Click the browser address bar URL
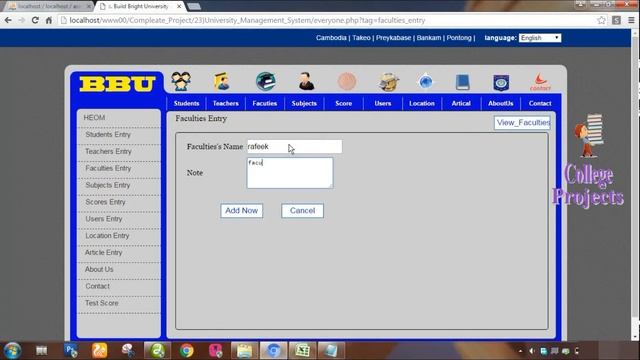 tap(247, 20)
